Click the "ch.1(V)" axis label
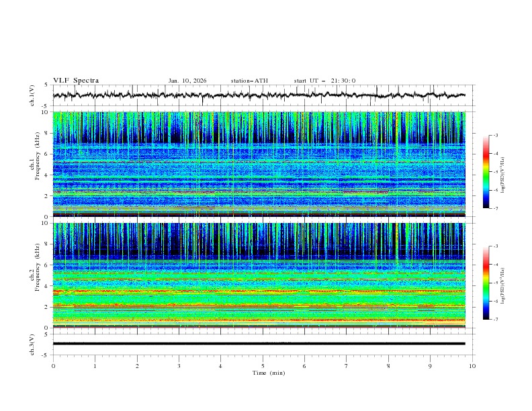Image resolution: width=532 pixels, height=411 pixels. point(32,95)
